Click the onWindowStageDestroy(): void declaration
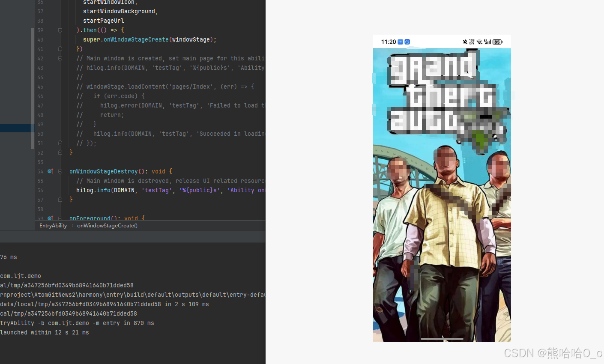The image size is (604, 364). [x=121, y=171]
